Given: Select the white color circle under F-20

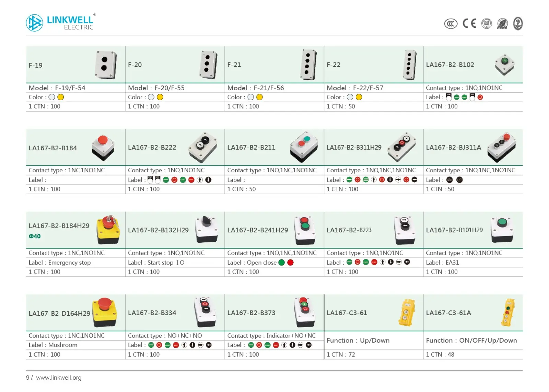Looking at the screenshot, I should coord(151,97).
